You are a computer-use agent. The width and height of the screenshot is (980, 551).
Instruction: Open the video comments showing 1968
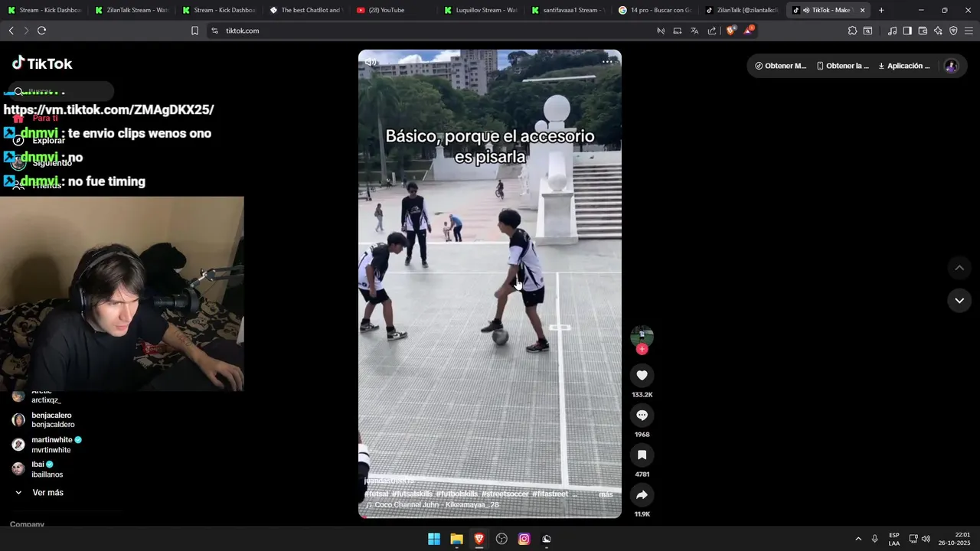pos(642,415)
